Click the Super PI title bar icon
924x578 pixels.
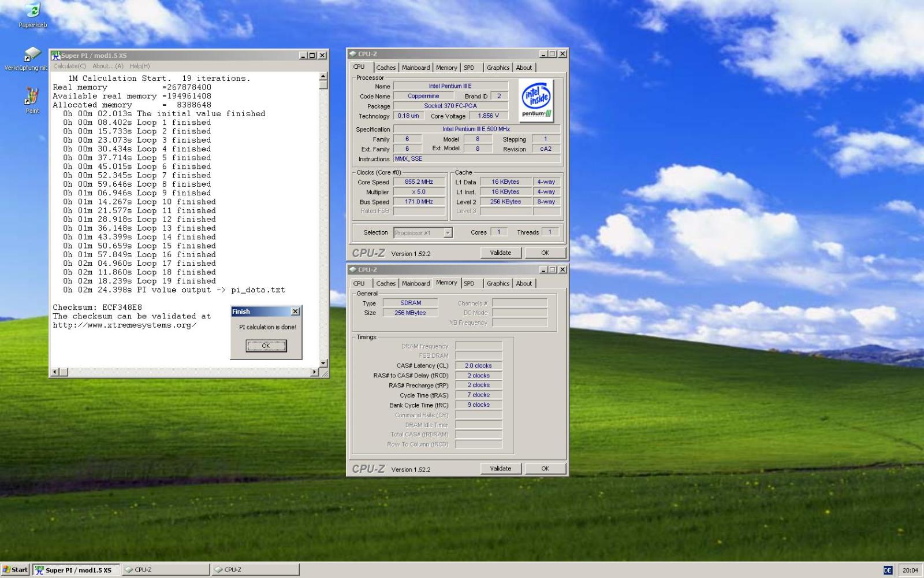(55, 55)
